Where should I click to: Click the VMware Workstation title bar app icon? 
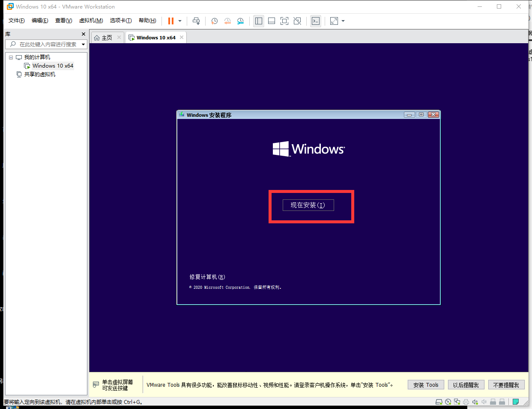(10, 6)
